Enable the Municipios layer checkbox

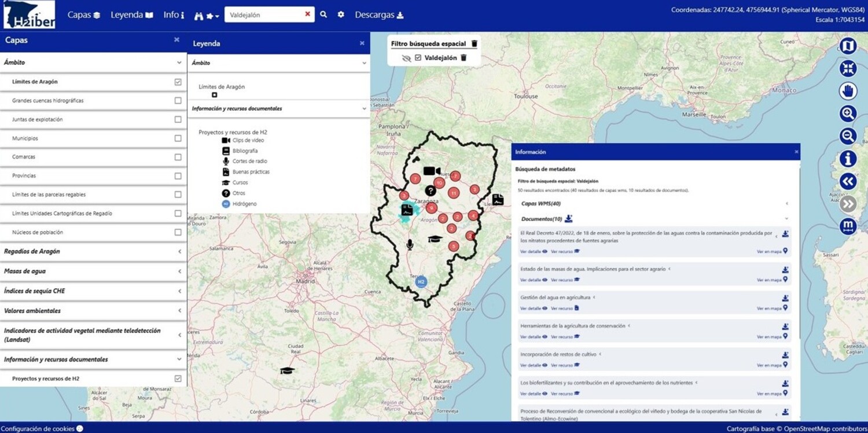[178, 138]
